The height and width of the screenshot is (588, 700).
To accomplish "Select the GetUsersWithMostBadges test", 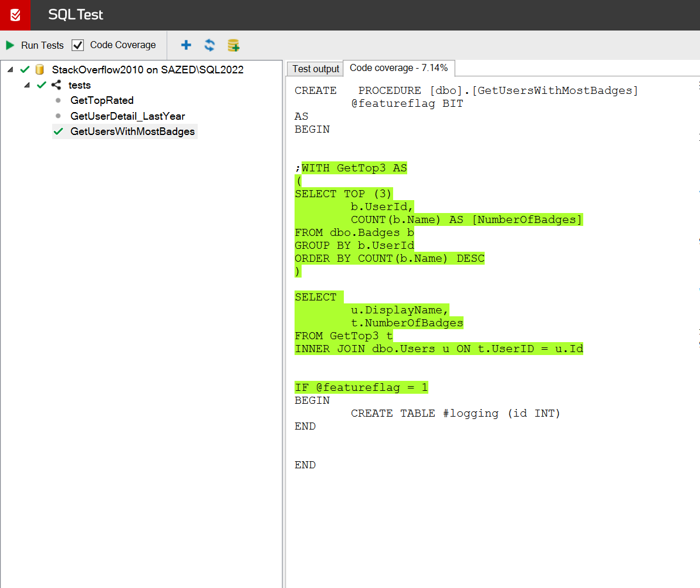I will coord(133,131).
